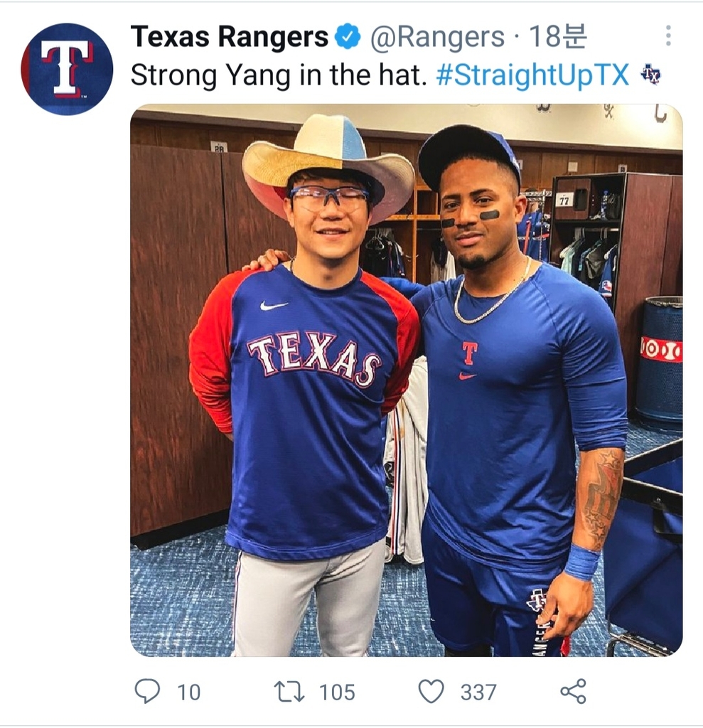
Task: Click the locker number 77 label in photo
Action: pyautogui.click(x=564, y=199)
